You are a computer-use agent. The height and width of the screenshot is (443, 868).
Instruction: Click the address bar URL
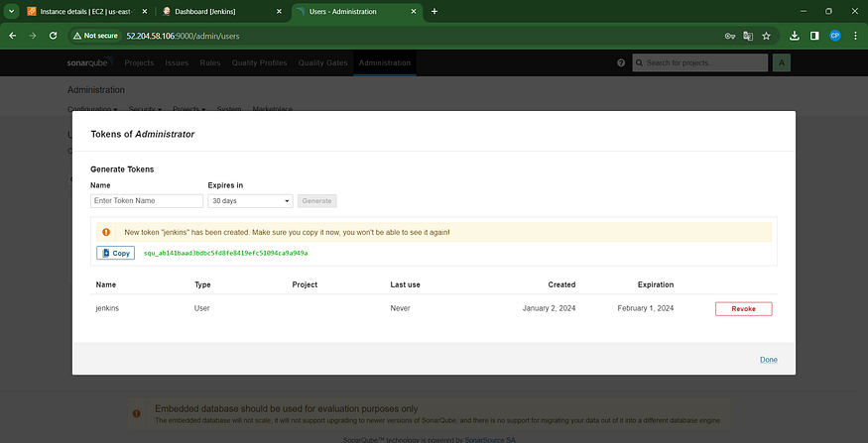[x=183, y=36]
